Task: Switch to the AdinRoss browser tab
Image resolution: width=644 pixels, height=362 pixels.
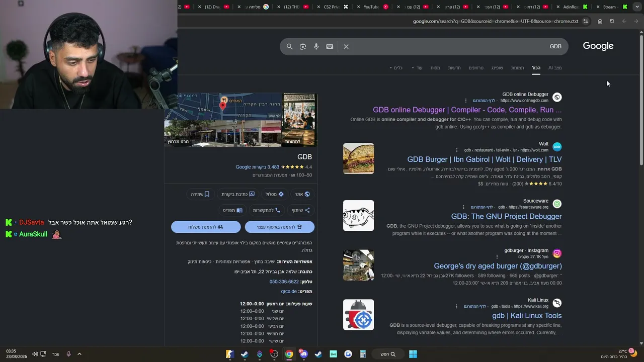Action: [571, 7]
